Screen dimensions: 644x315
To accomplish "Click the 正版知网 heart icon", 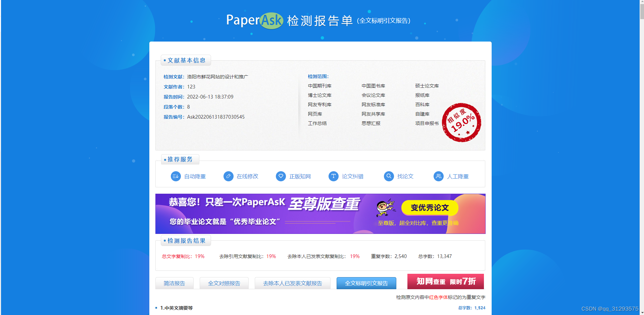I will pos(281,176).
